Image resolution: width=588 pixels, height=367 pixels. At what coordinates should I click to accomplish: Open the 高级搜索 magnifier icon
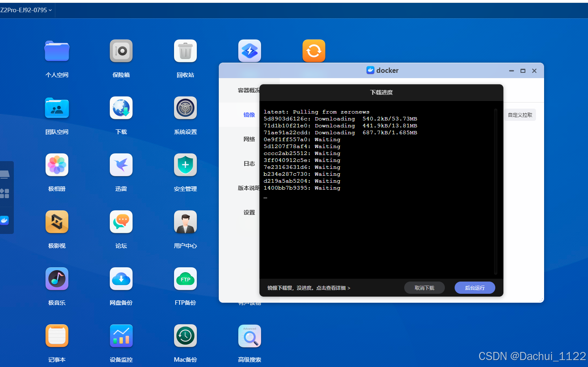point(250,336)
